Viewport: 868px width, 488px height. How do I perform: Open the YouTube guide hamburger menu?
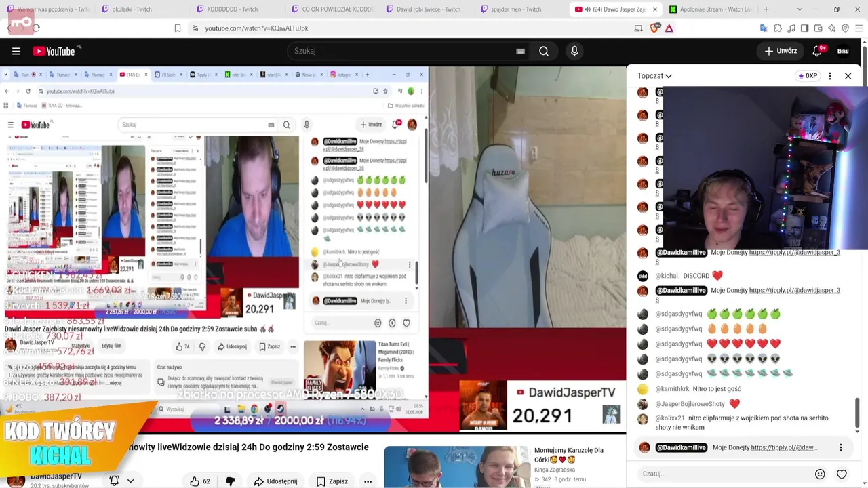(16, 51)
